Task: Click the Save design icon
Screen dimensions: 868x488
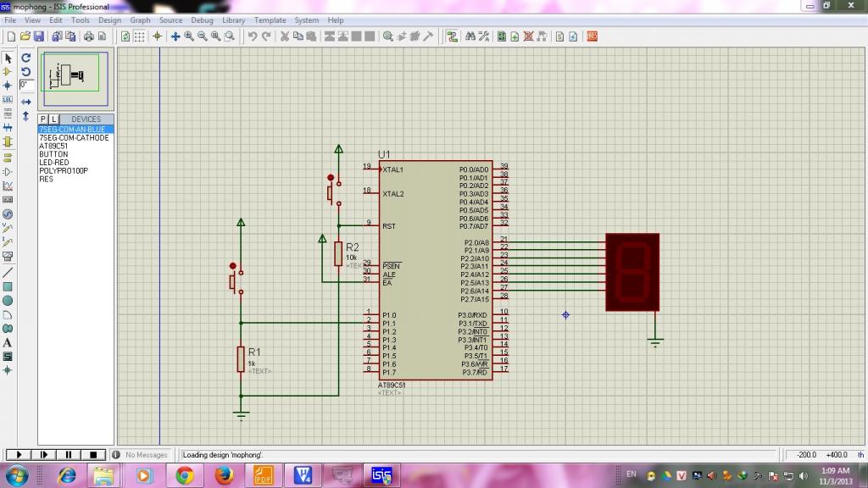Action: click(39, 36)
